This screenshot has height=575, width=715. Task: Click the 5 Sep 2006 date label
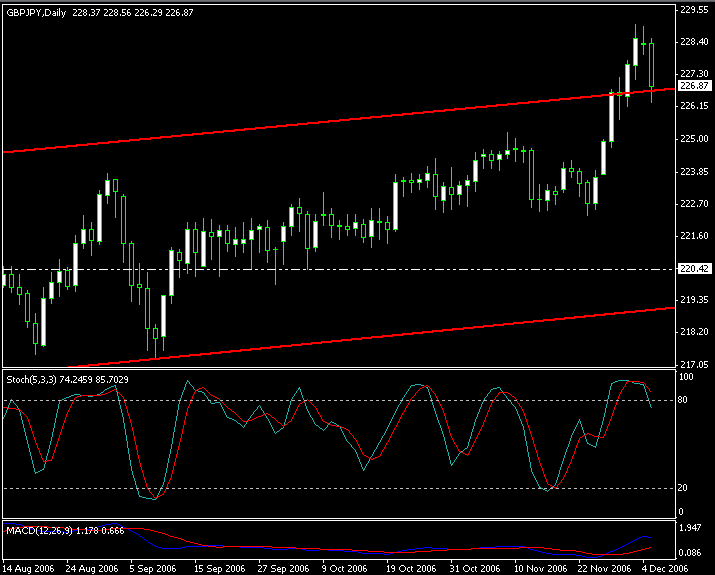pos(153,569)
